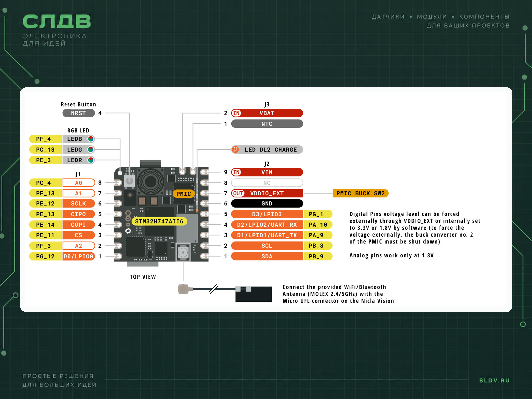Click the A0 analog pin label
The width and height of the screenshot is (532, 399).
(x=78, y=183)
